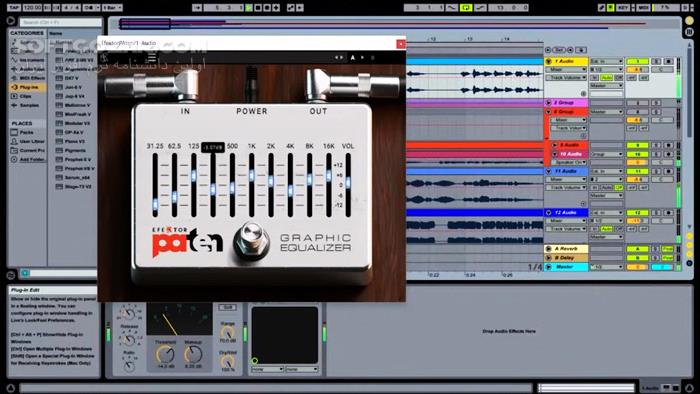This screenshot has height=394, width=700.
Task: Toggle the computer MIDI keyboard button
Action: pyautogui.click(x=610, y=8)
